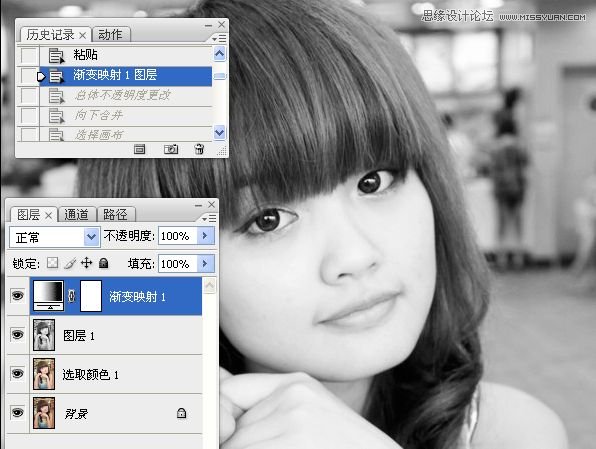Click the History panel resize grip
The width and height of the screenshot is (596, 449).
pyautogui.click(x=222, y=151)
